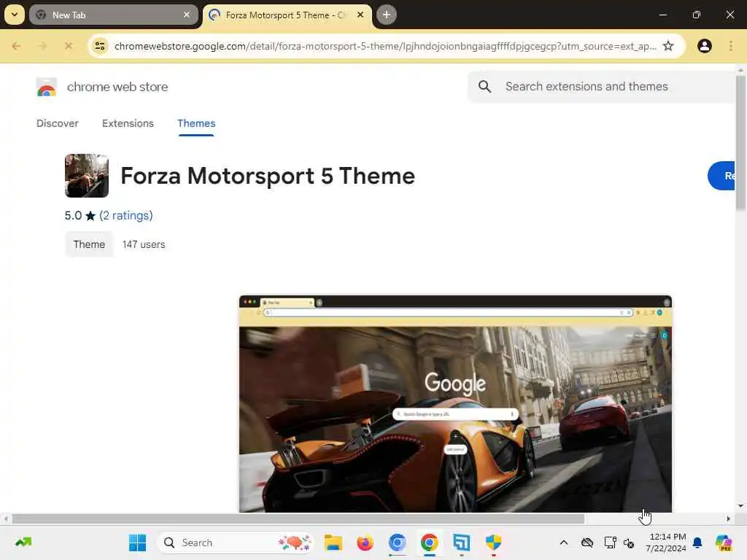Open the stock widget icon on taskbar left
Viewport: 747px width, 560px height.
point(23,542)
